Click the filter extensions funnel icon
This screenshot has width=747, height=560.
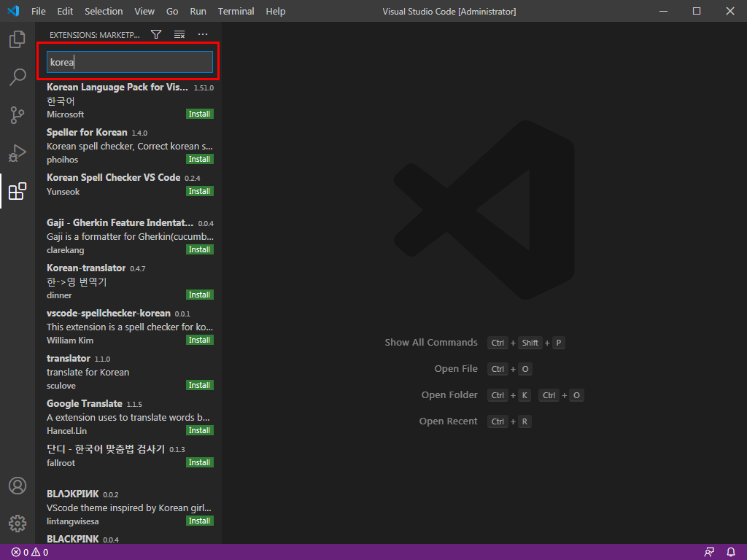coord(156,34)
